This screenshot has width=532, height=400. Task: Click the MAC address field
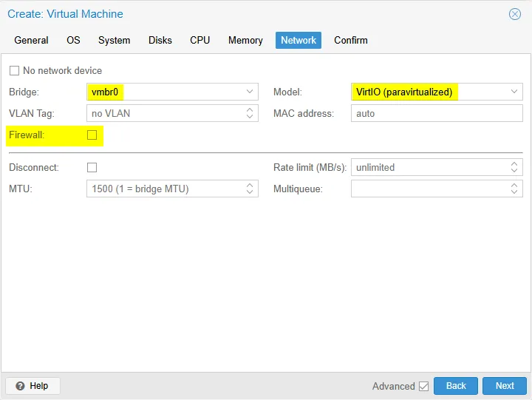coord(437,113)
